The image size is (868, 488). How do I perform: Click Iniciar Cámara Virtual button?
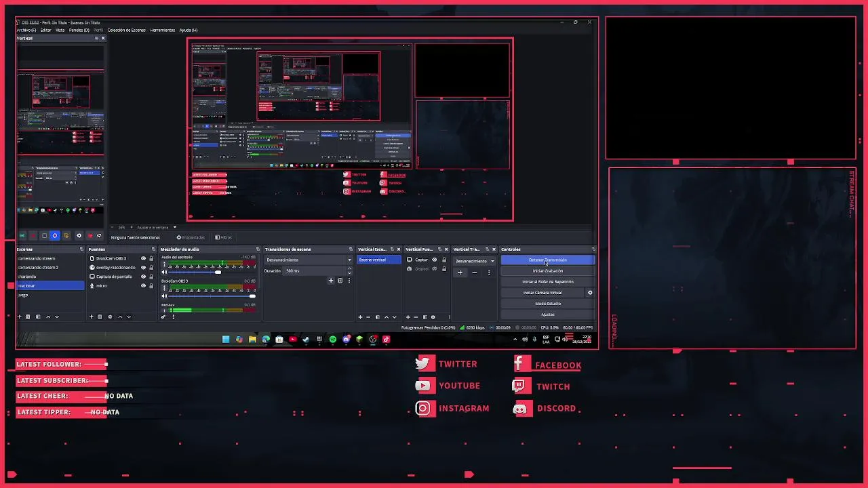point(542,293)
